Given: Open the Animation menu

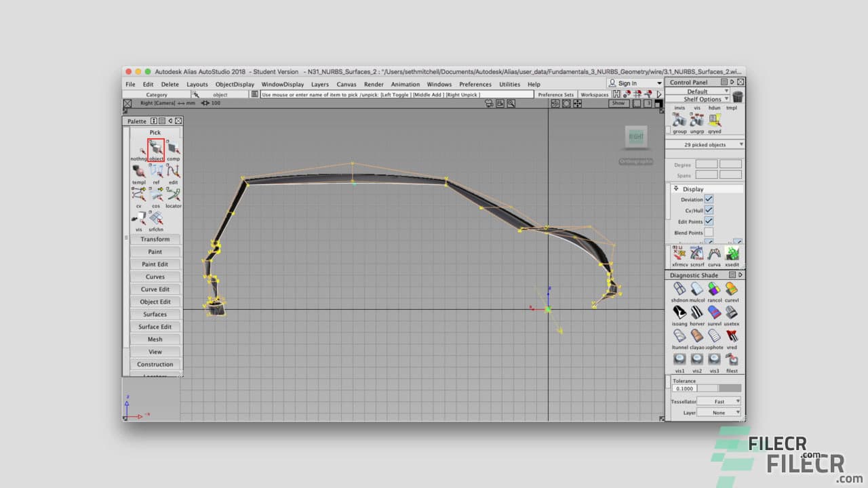Looking at the screenshot, I should (405, 84).
